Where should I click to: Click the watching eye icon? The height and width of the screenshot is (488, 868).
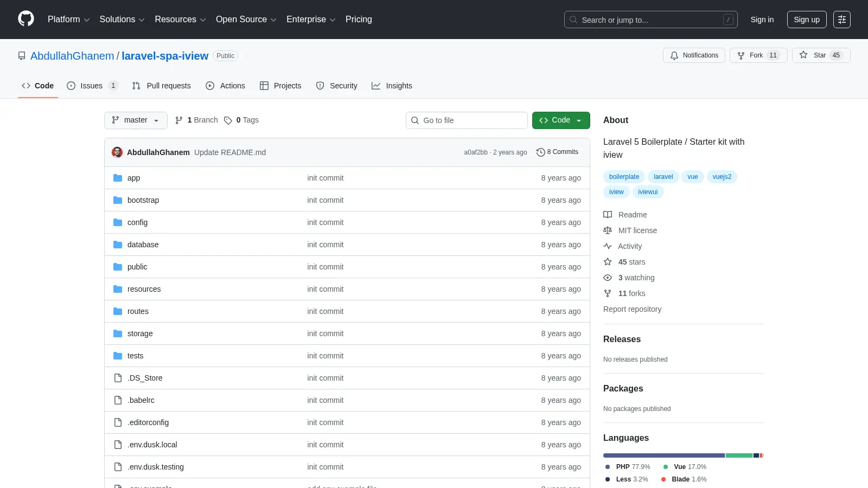click(608, 278)
